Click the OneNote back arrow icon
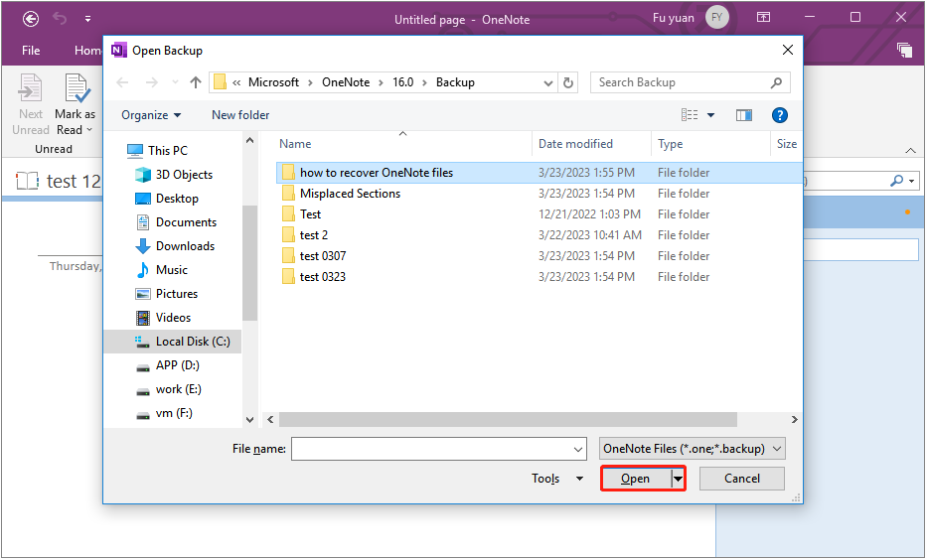927x560 pixels. 31,19
